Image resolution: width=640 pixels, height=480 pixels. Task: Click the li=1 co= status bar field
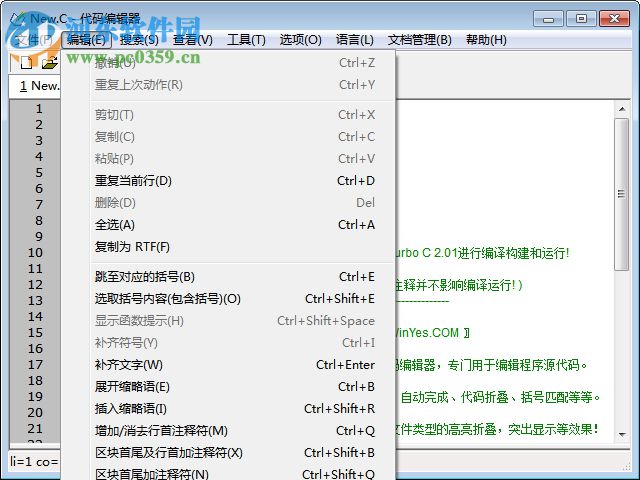point(35,462)
